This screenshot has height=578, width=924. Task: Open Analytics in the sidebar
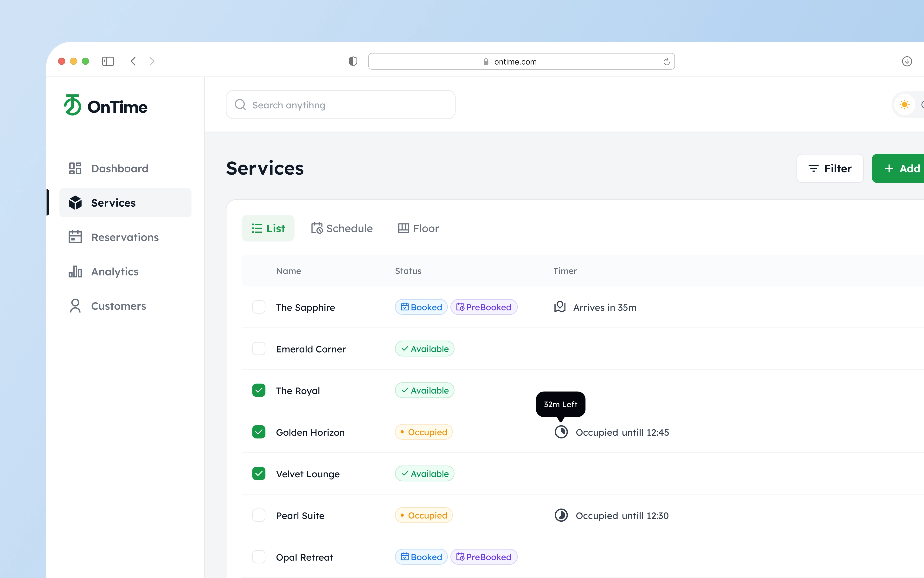tap(125, 271)
